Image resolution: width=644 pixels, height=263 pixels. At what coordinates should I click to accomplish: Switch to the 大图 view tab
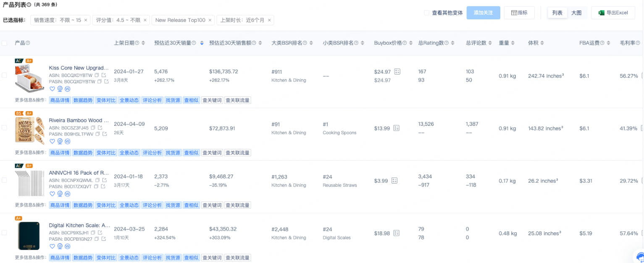coord(576,13)
